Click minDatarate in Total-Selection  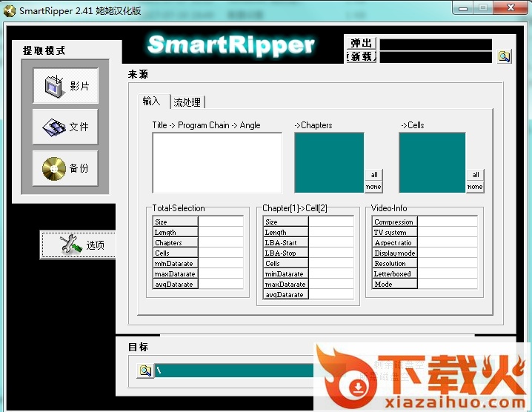(x=175, y=263)
